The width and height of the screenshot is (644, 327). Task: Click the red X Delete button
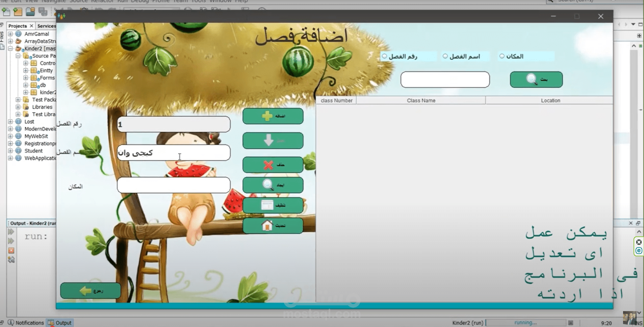click(x=273, y=165)
